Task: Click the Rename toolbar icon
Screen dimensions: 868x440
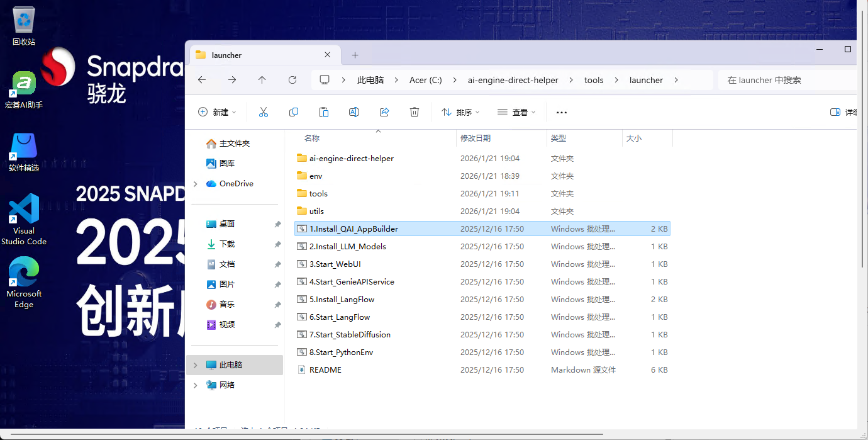Action: 354,112
